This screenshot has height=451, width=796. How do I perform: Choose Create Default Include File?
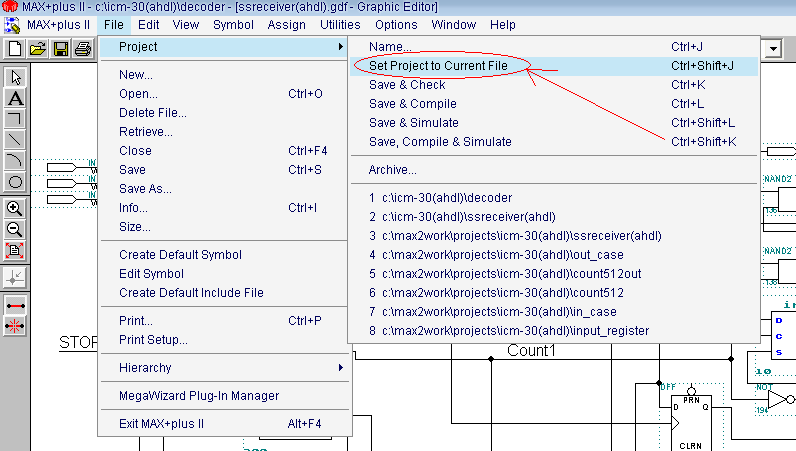pyautogui.click(x=223, y=293)
